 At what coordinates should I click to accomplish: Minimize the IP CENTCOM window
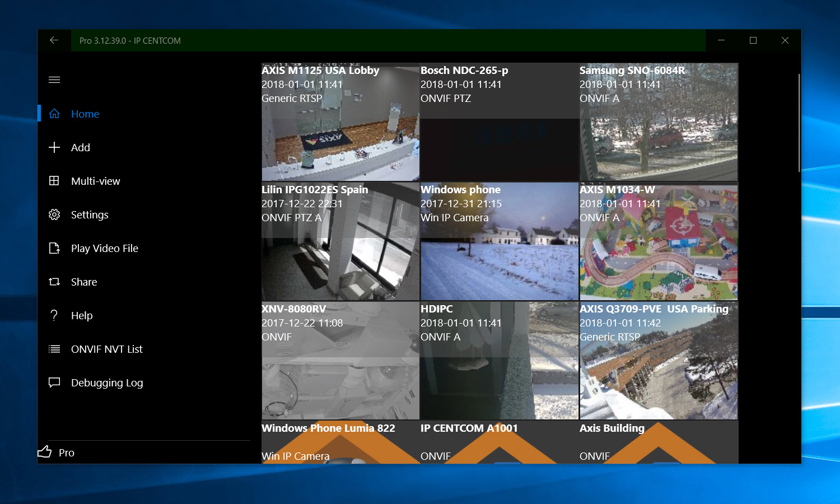point(721,40)
